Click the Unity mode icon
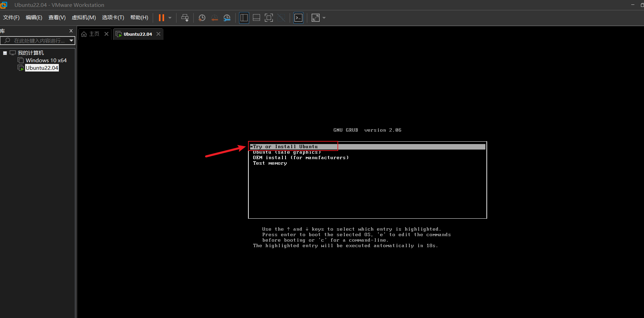Screen dimensions: 644x318 point(281,18)
